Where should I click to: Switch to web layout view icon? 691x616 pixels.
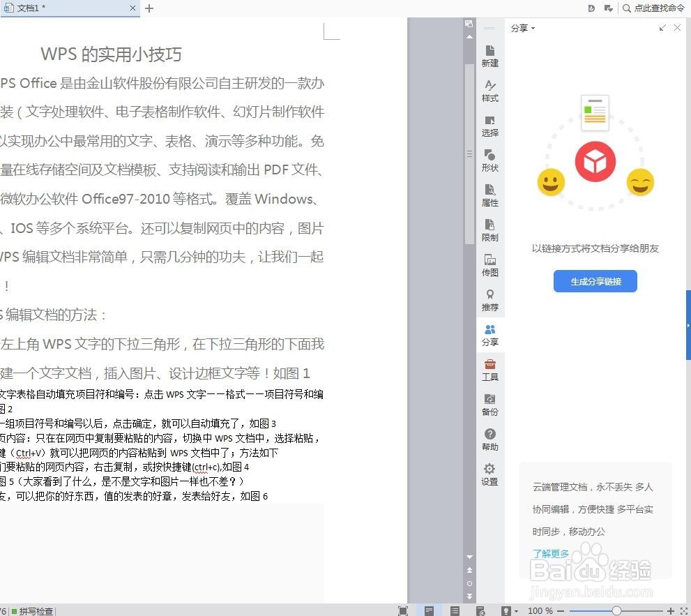481,610
